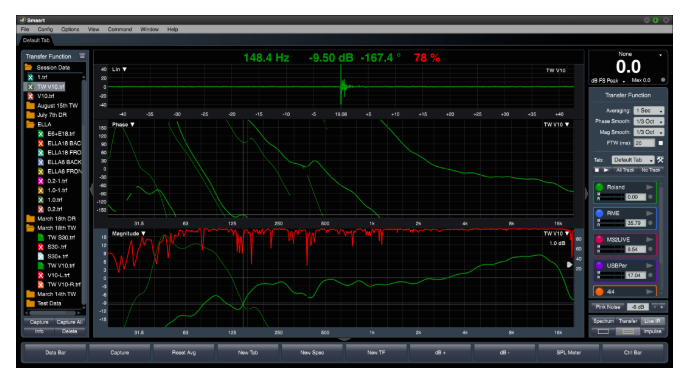This screenshot has height=383, width=686.
Task: Open the data bar menu icon beside Transfer Function
Action: pyautogui.click(x=82, y=56)
